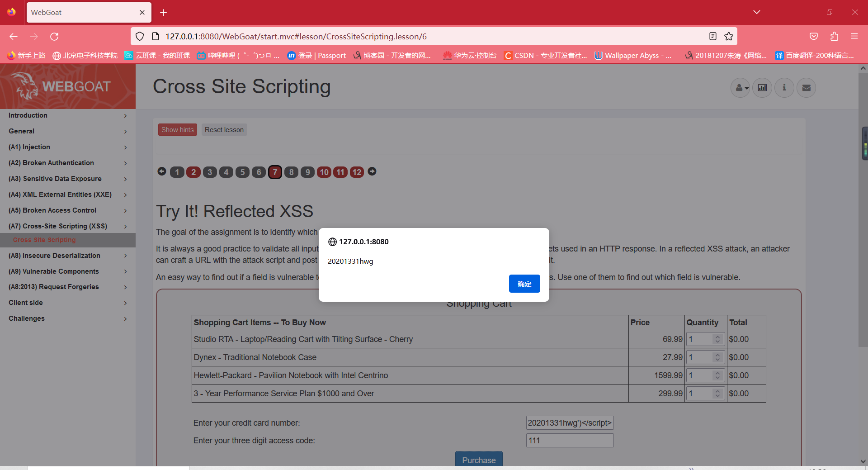The height and width of the screenshot is (470, 868).
Task: Close the WebGoat tab
Action: point(142,13)
